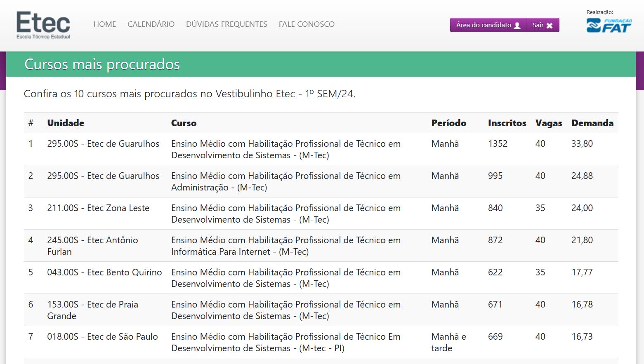Open Área do candidato button
The width and height of the screenshot is (644, 364).
488,25
